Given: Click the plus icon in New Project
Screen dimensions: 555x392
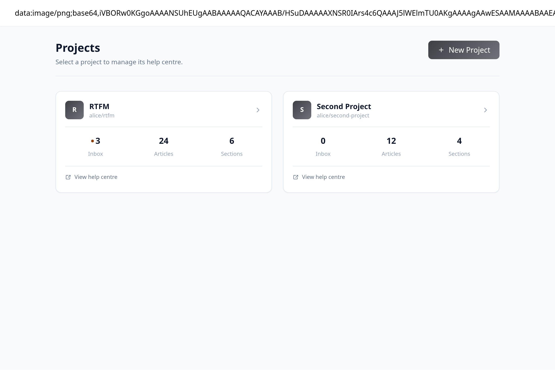Looking at the screenshot, I should point(441,50).
